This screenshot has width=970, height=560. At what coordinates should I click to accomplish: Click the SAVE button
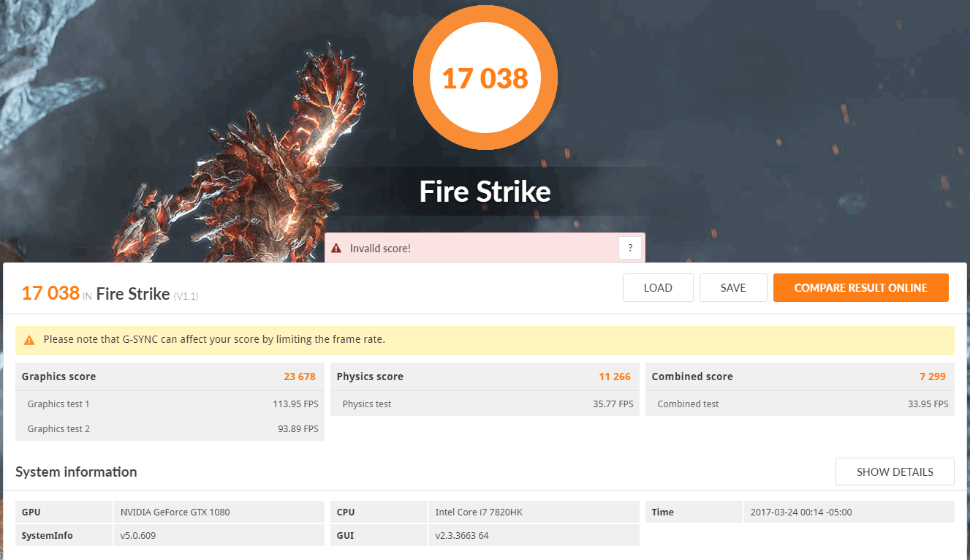(x=733, y=288)
